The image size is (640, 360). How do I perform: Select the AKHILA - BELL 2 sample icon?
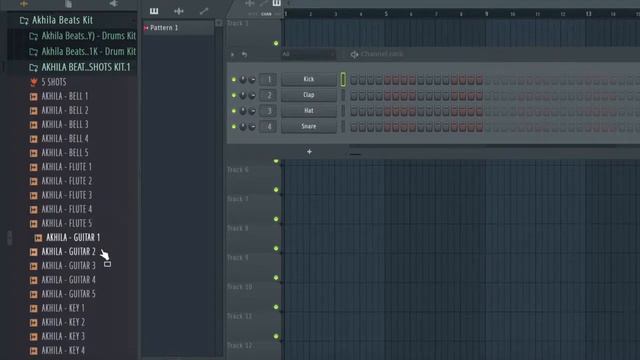(33, 111)
